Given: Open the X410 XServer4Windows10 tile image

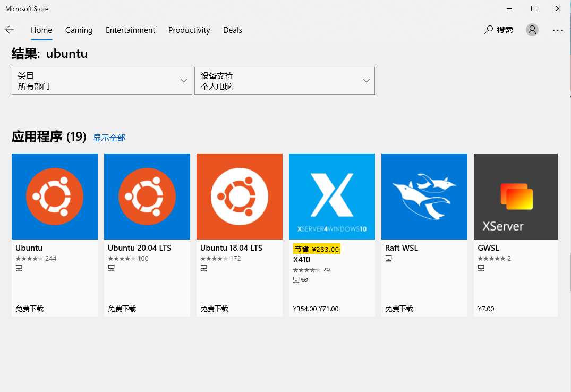Looking at the screenshot, I should tap(332, 197).
